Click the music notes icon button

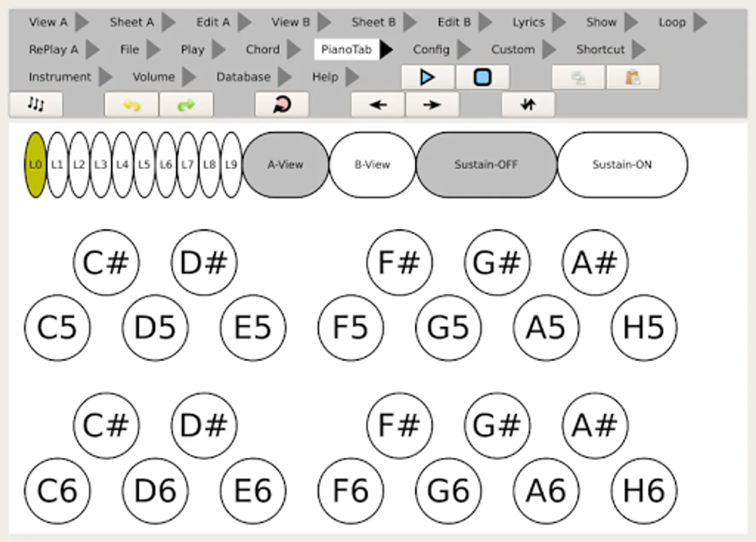coord(36,104)
